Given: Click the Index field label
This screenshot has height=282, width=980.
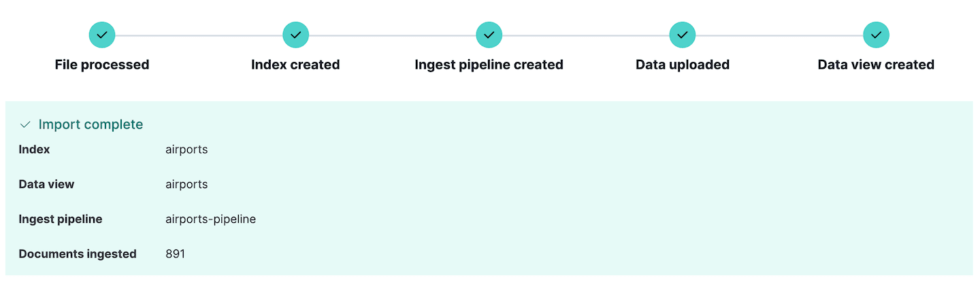Looking at the screenshot, I should (34, 149).
